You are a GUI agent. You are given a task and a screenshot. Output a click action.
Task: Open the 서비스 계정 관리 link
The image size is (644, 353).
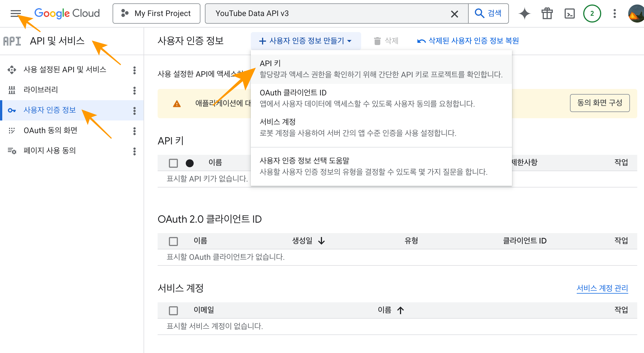602,288
